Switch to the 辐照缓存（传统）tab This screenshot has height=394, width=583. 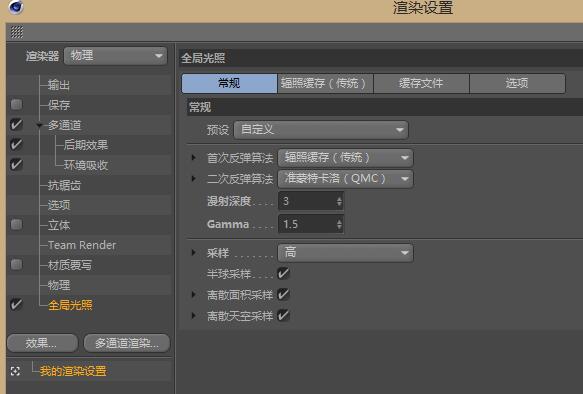point(325,83)
